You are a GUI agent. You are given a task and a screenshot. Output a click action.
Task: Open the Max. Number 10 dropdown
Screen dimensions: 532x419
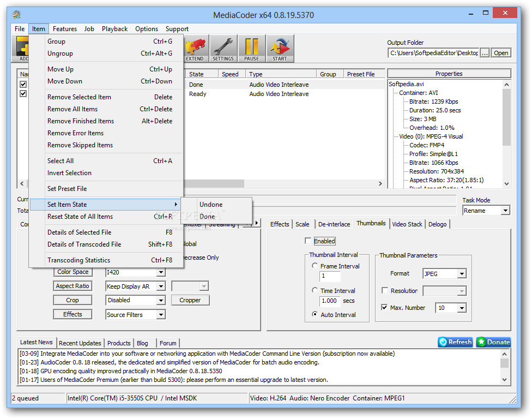coord(462,308)
